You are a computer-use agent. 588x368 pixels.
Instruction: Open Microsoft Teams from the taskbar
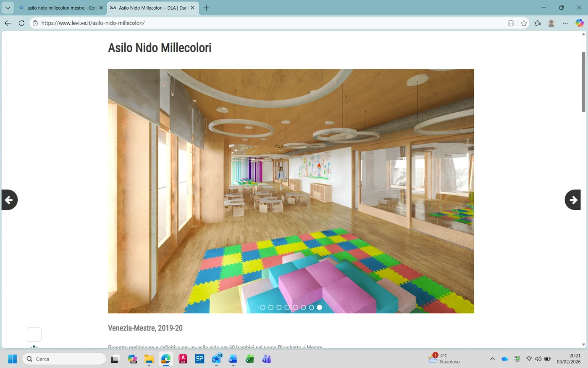(267, 359)
